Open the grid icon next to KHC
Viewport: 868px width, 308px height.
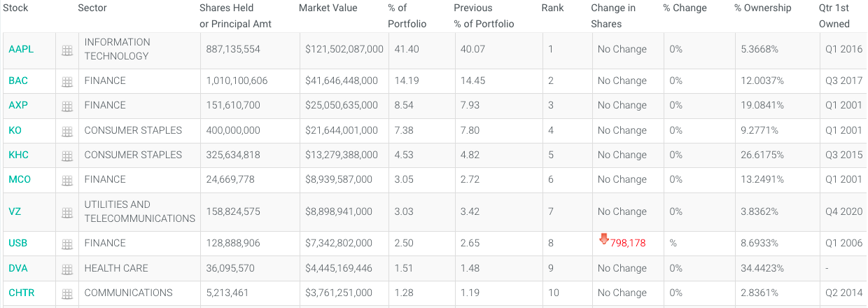click(x=67, y=156)
